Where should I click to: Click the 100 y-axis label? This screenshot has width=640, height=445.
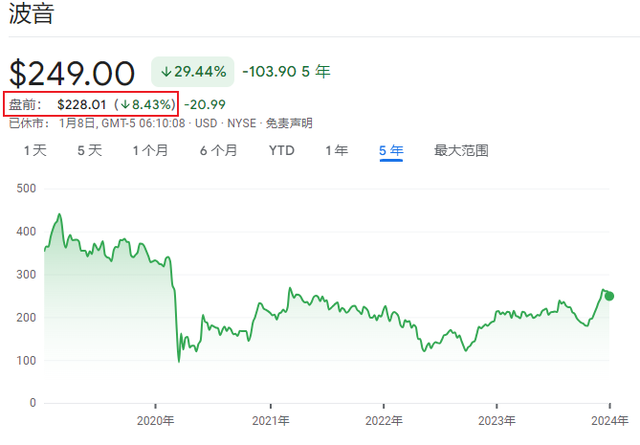[26, 360]
